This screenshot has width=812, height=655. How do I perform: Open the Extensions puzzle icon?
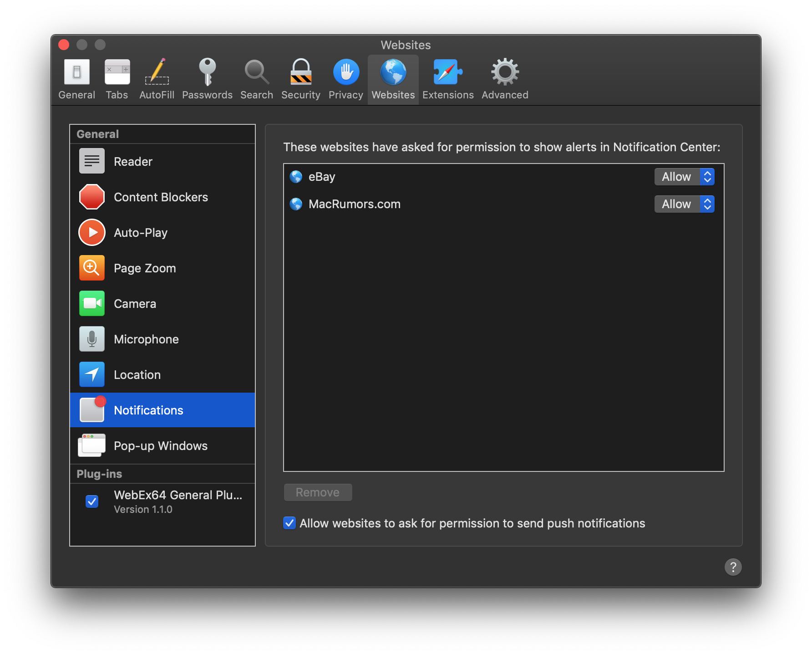448,72
